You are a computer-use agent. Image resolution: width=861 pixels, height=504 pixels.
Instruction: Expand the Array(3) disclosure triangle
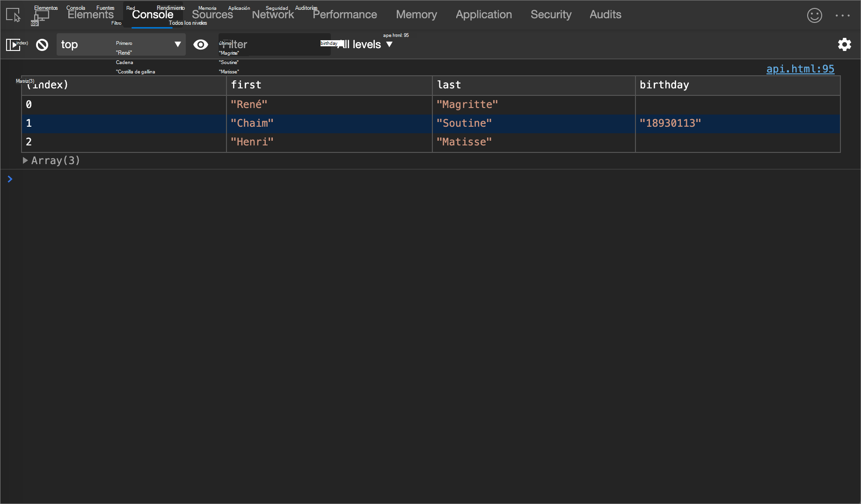(26, 160)
